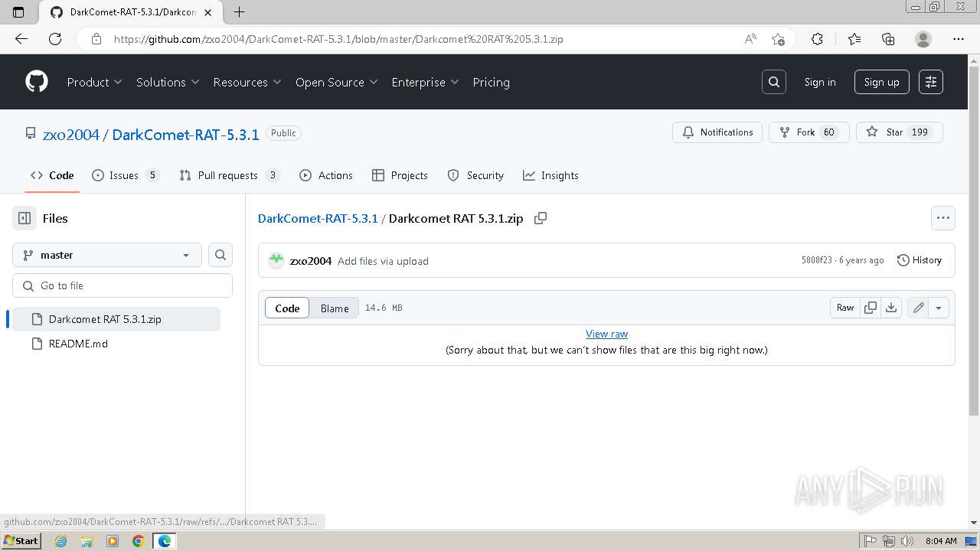This screenshot has width=980, height=551.
Task: Close the DarkComet-RAT-5.3.1 browser tab
Action: coord(208,12)
